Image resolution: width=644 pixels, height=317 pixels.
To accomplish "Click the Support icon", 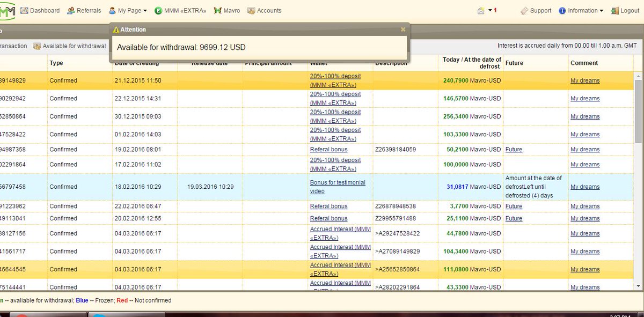I will [524, 11].
